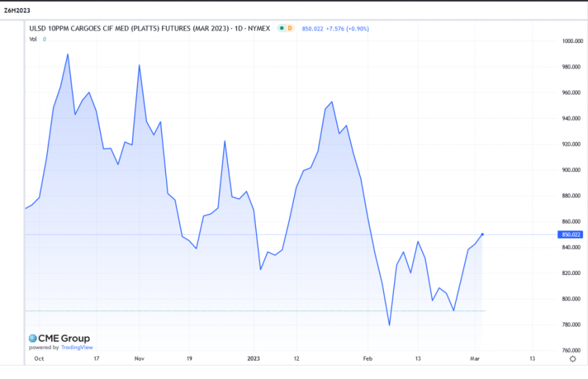The image size is (588, 379).
Task: Click the 2023 label on time axis
Action: coord(253,359)
